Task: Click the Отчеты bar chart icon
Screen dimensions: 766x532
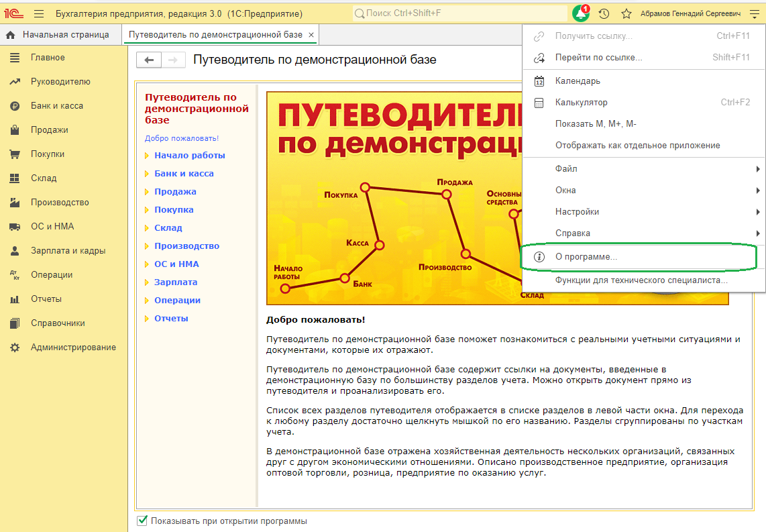Action: tap(15, 299)
